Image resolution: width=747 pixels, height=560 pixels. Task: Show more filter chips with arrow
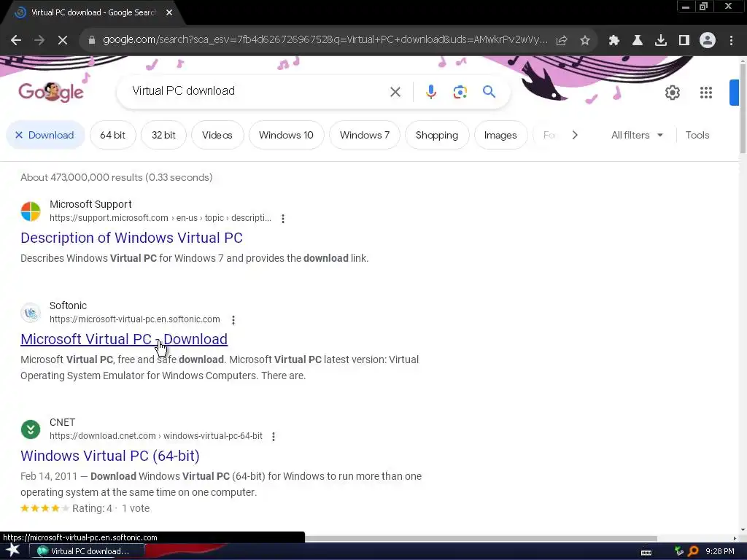[x=575, y=135]
